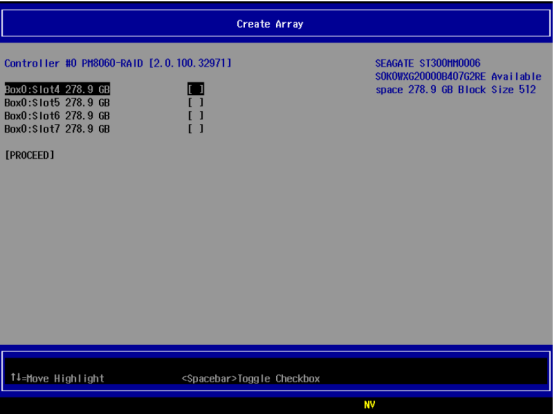The image size is (554, 415).
Task: Toggle the checkbox for Box0:Slot7
Action: click(195, 129)
